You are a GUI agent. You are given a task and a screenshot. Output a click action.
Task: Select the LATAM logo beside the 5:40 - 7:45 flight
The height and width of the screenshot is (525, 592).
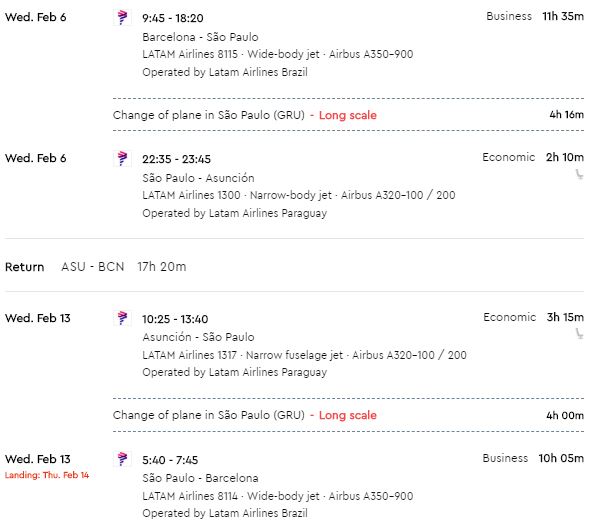(122, 459)
